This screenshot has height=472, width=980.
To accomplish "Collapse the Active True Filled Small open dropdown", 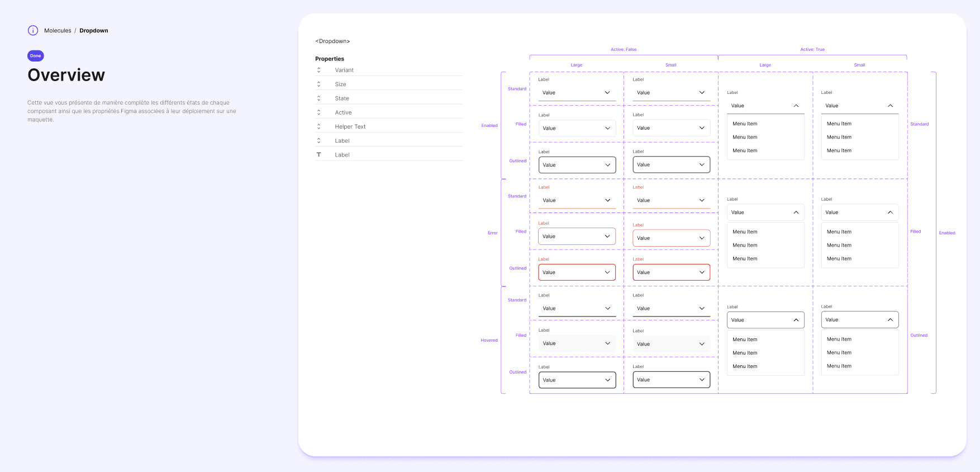I will (860, 213).
